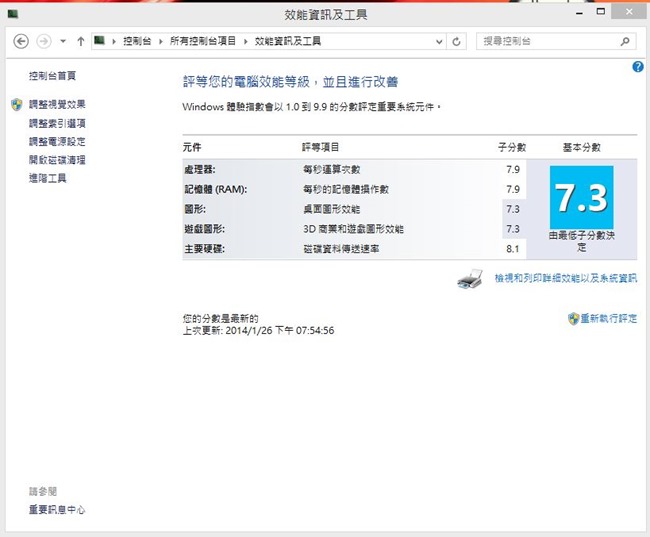Open Help with the blue question mark
Screen dimensions: 650x537
pyautogui.click(x=638, y=66)
